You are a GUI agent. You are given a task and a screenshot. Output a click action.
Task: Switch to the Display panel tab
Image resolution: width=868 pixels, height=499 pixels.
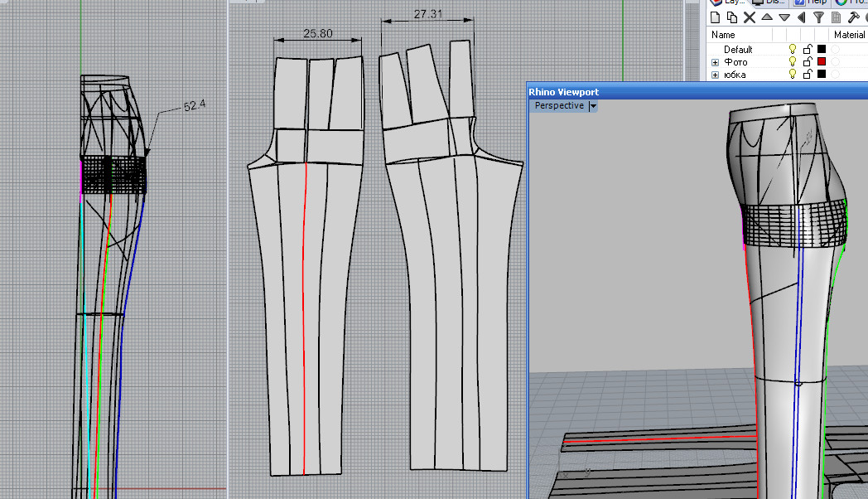[768, 2]
